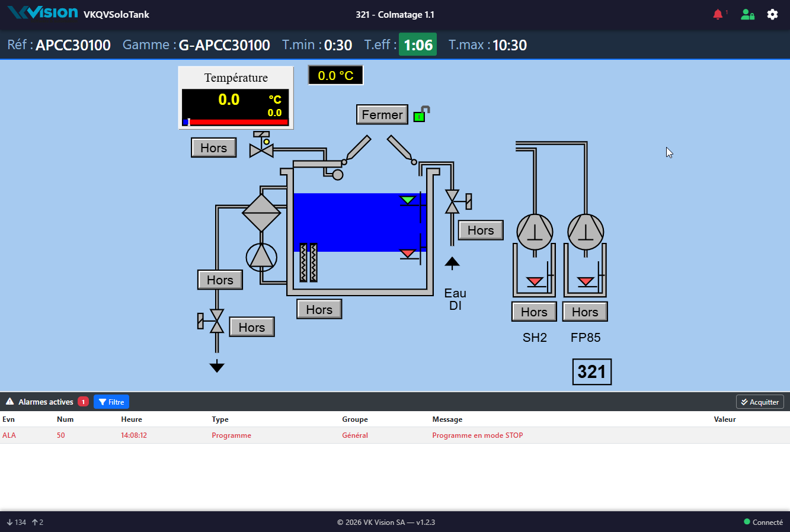The height and width of the screenshot is (532, 790).
Task: Open the settings gear
Action: pyautogui.click(x=772, y=14)
